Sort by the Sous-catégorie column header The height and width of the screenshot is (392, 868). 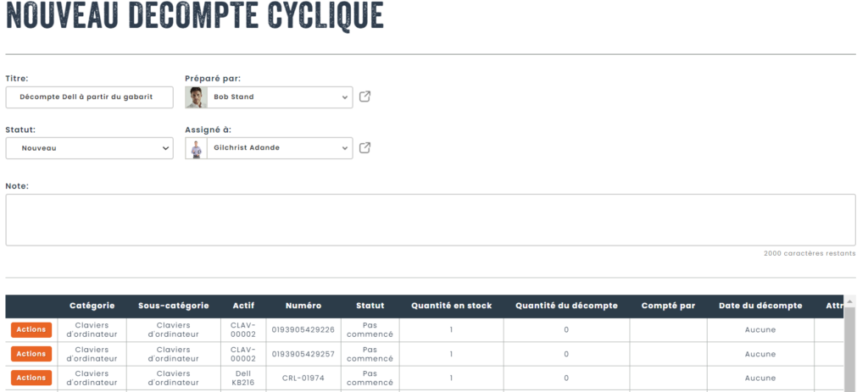[x=173, y=306]
